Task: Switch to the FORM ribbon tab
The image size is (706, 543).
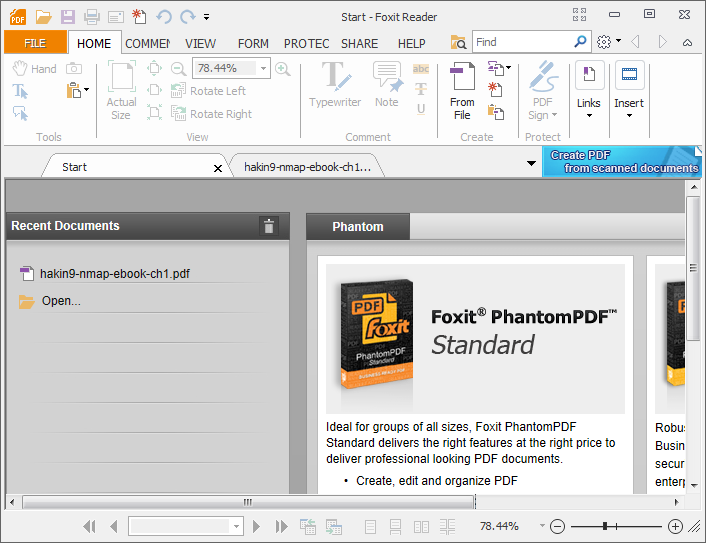Action: click(253, 44)
